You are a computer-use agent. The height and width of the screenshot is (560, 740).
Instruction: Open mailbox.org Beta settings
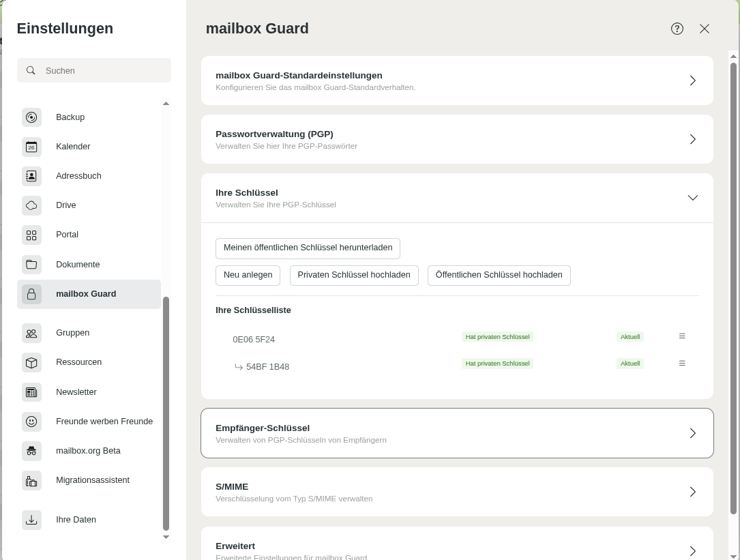click(89, 450)
